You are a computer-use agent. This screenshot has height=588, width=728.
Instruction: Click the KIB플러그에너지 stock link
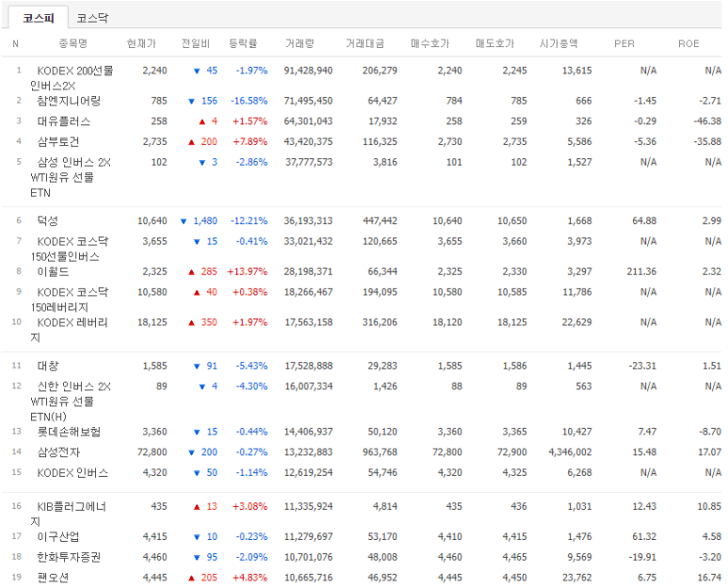click(73, 507)
